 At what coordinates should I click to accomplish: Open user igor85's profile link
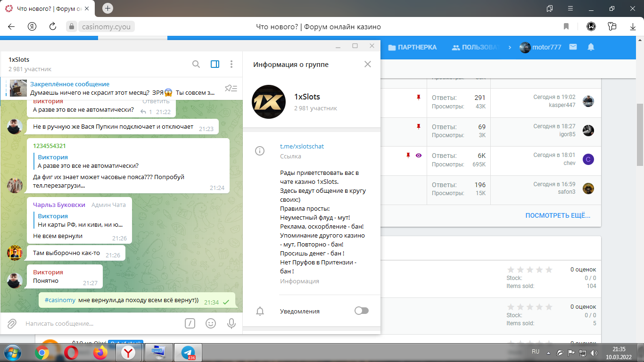point(568,134)
